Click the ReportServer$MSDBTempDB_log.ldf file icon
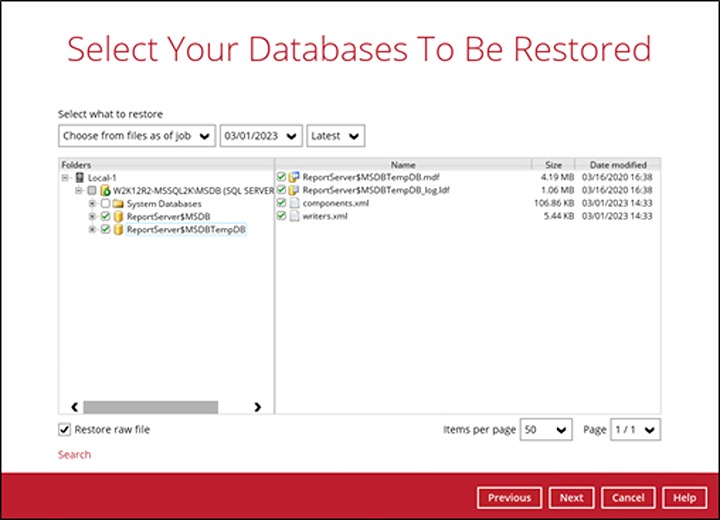 [294, 190]
